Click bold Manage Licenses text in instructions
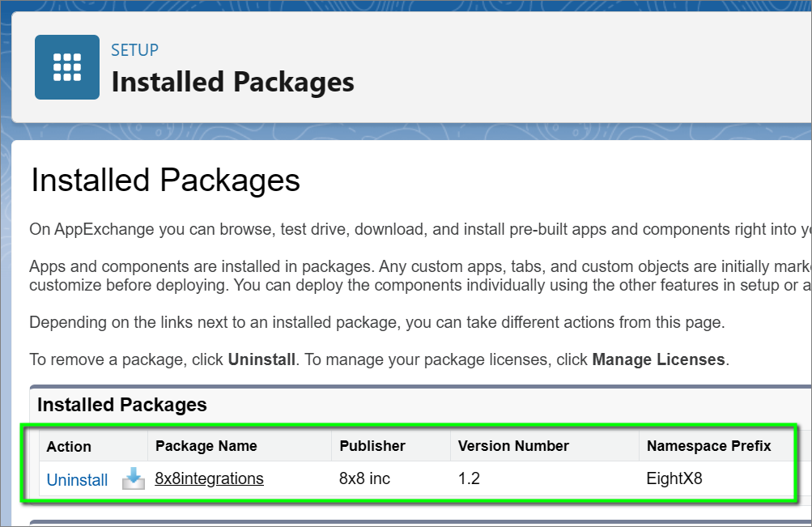 pos(658,359)
